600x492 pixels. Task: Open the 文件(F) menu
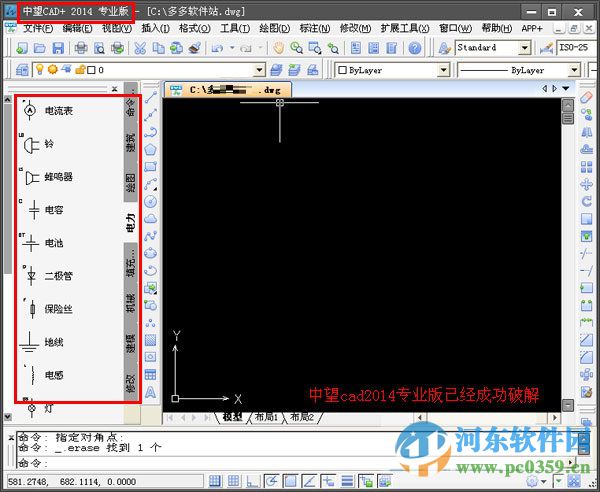tap(38, 28)
